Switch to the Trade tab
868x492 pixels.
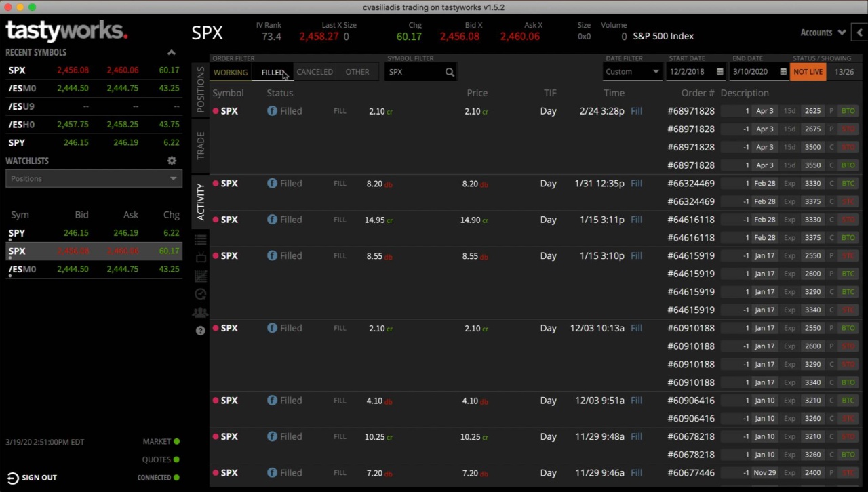[x=200, y=146]
